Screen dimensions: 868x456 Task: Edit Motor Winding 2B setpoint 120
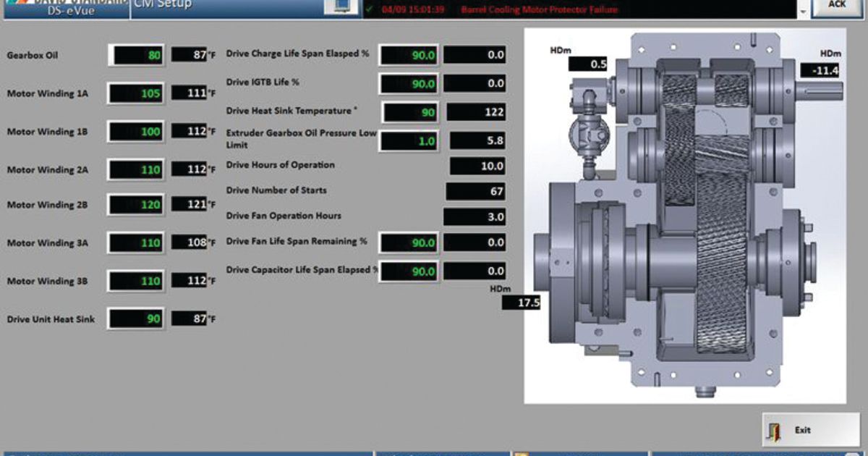(137, 205)
